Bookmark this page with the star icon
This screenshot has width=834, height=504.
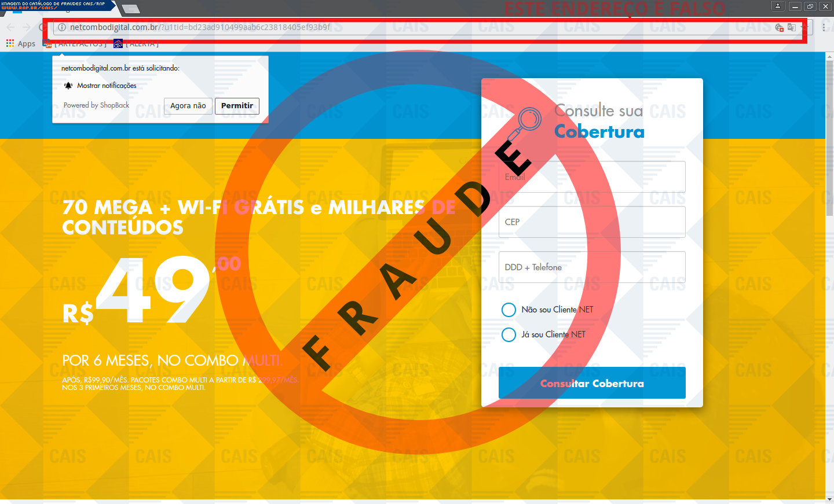(x=804, y=27)
